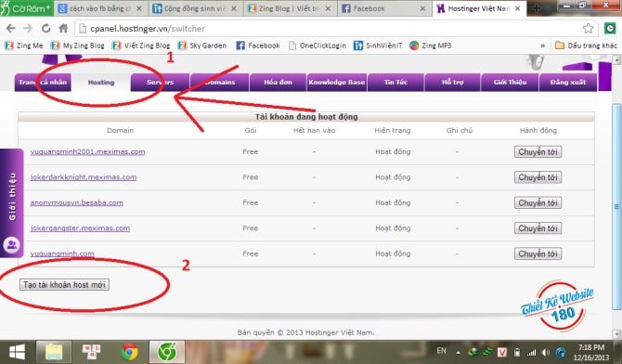The image size is (622, 364).
Task: Open the My Zing Blog bookmark
Action: [78, 45]
